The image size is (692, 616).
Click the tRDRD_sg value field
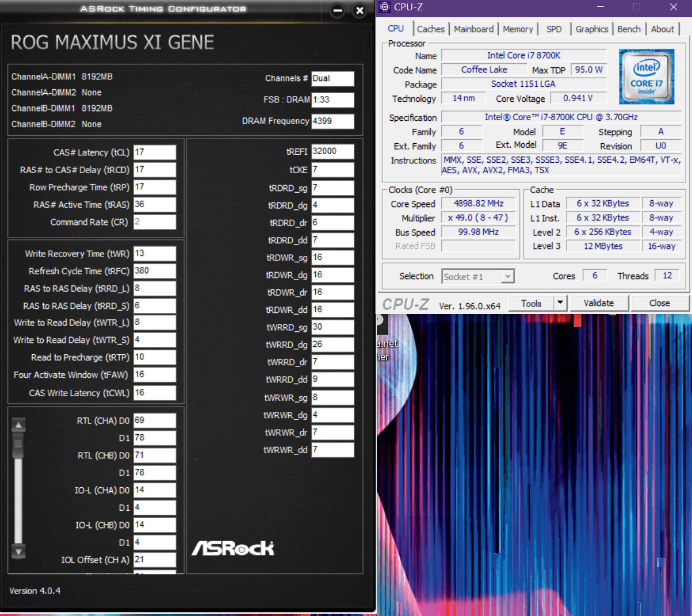pos(333,188)
